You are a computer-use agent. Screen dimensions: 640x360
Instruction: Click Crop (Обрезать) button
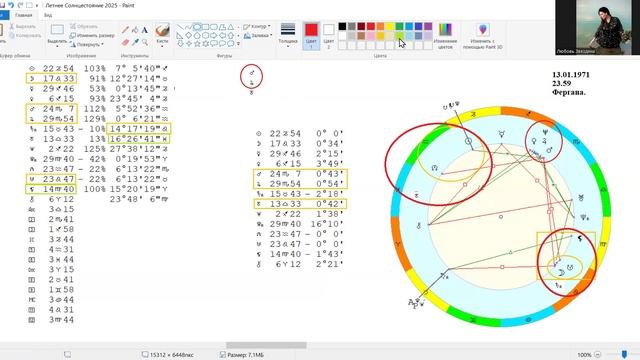(x=84, y=27)
